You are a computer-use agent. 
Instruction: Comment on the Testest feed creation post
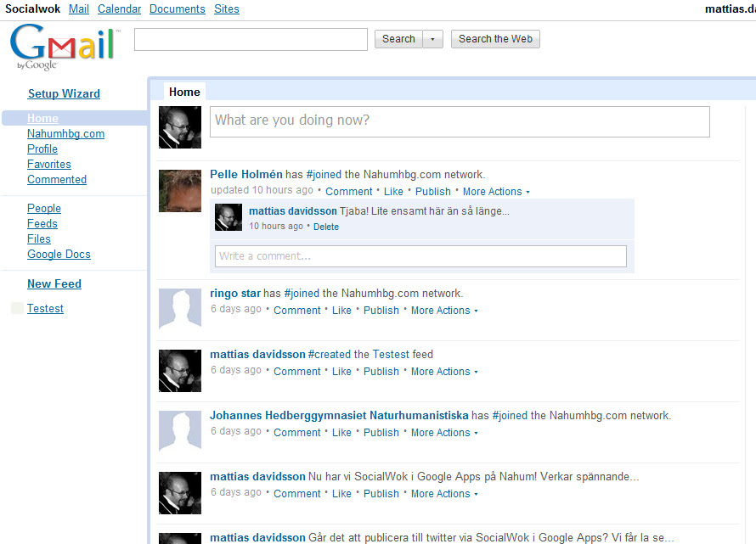pyautogui.click(x=297, y=372)
